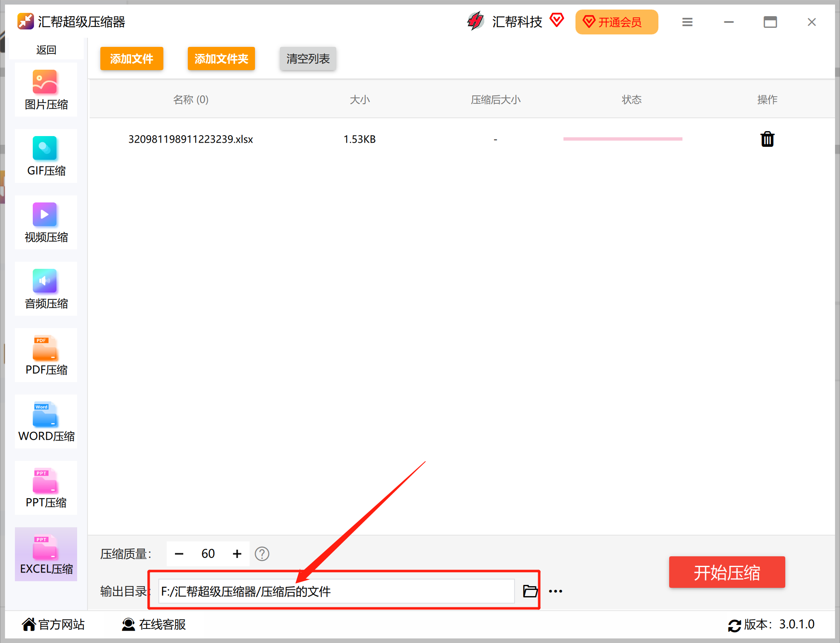This screenshot has height=643, width=840.
Task: Open the 图片压缩 image compression tool
Action: coord(46,90)
